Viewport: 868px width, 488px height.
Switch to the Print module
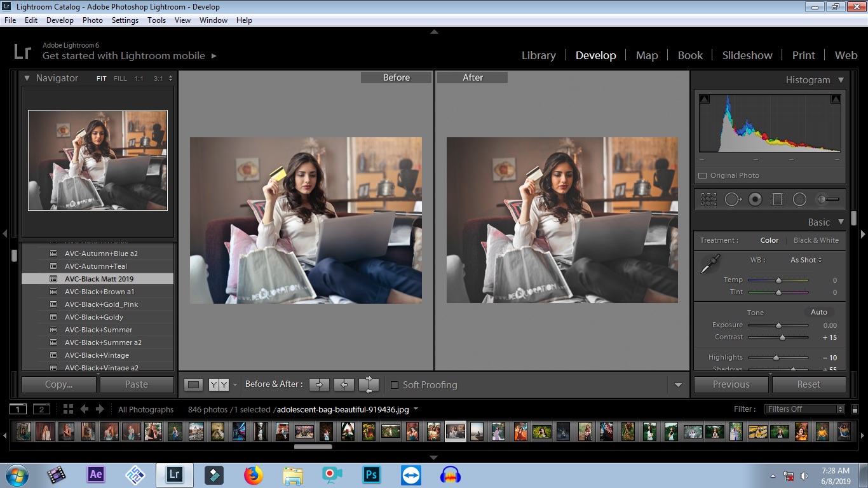803,55
